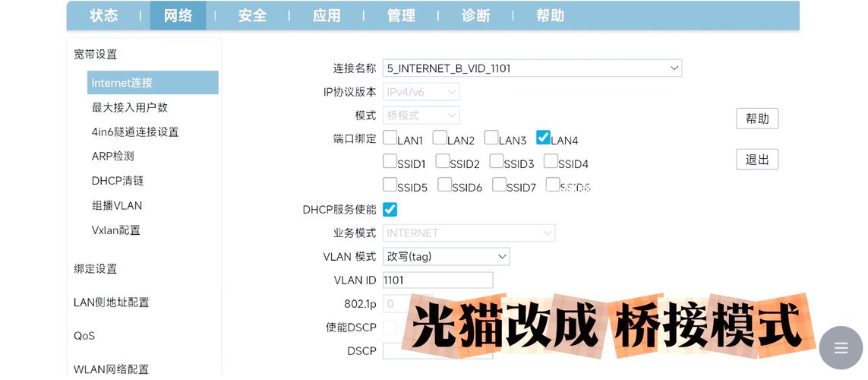Open the VLAN 模式 dropdown

[x=447, y=256]
